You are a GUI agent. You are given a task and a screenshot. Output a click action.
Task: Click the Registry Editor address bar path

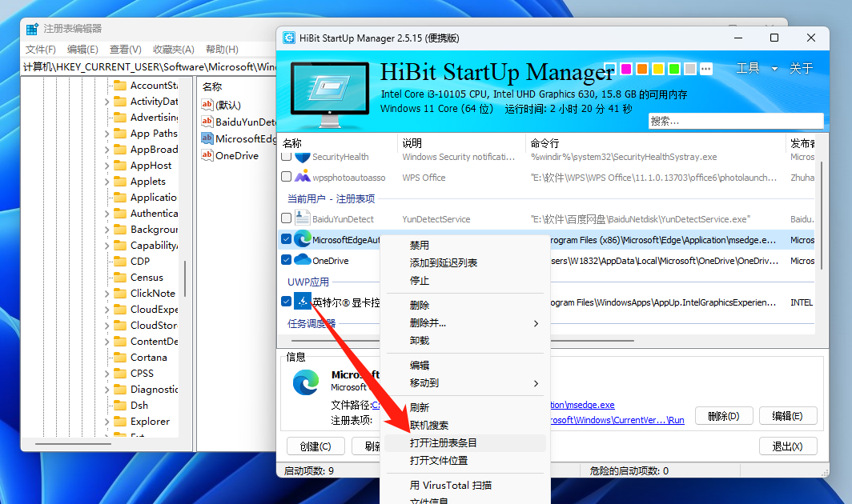(149, 67)
